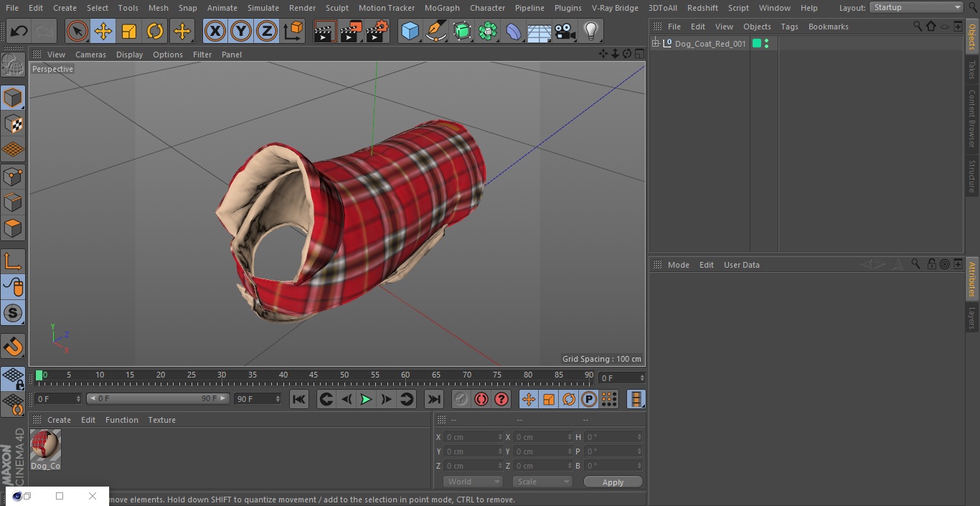Add a Camera object
Viewport: 980px width, 506px height.
[x=565, y=32]
